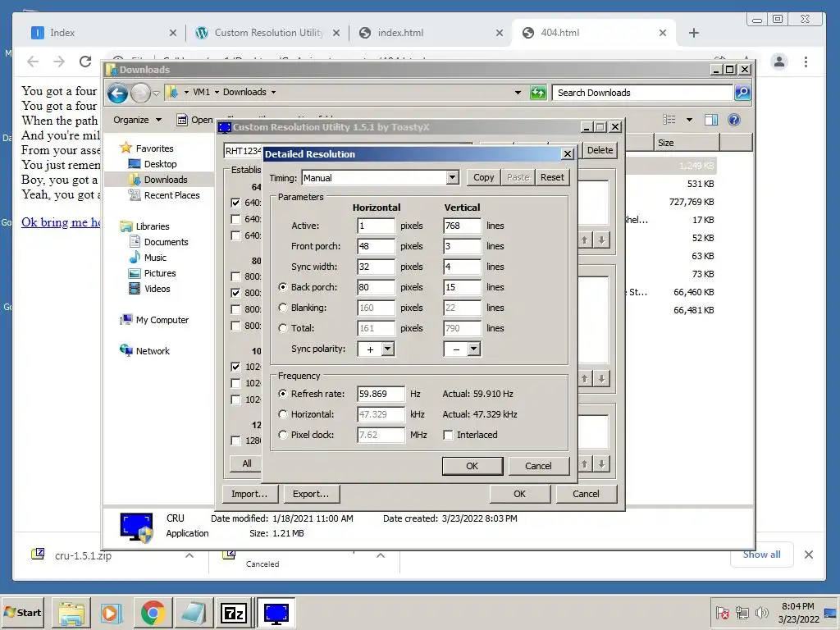The height and width of the screenshot is (630, 840).
Task: Click the Import... button in CRU
Action: [x=249, y=494]
